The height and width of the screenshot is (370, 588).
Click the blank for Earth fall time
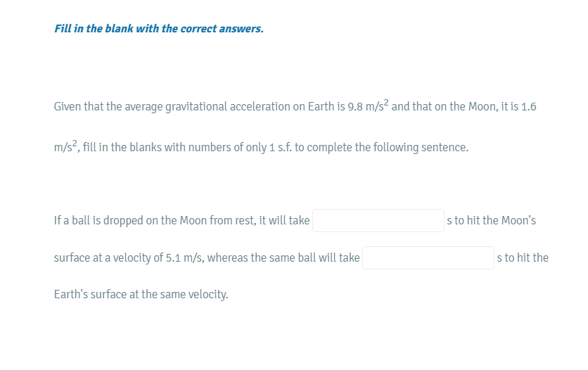coord(428,257)
